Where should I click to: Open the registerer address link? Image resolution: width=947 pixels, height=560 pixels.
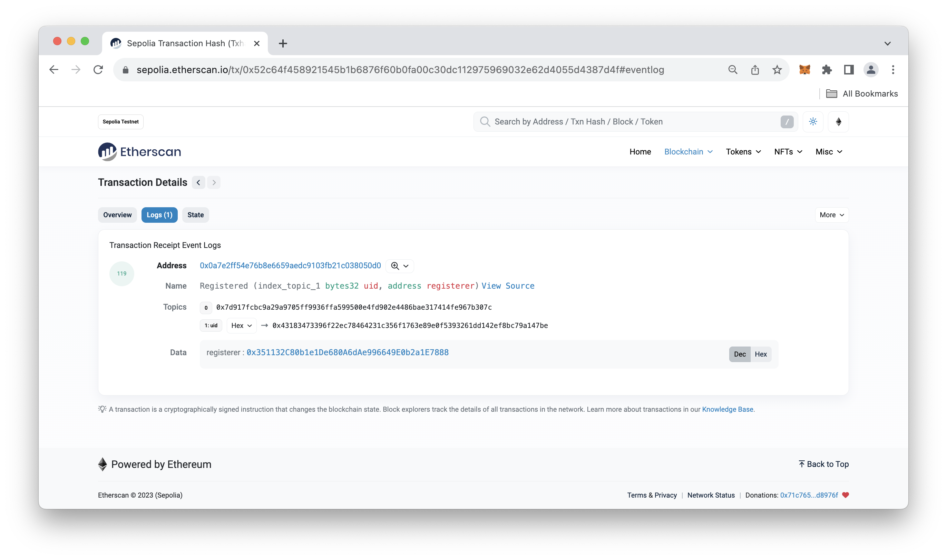pos(348,352)
